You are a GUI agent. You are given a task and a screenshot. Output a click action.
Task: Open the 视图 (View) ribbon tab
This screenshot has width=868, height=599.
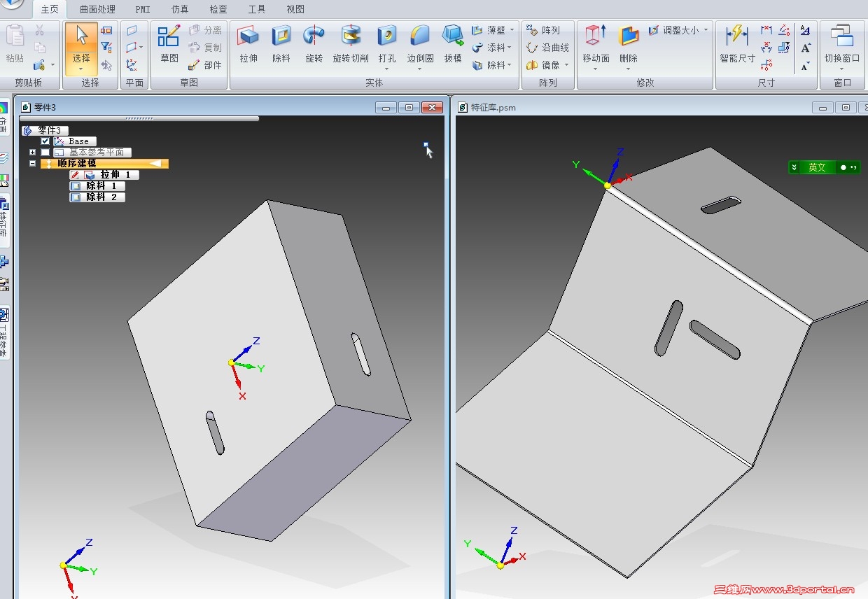pos(295,9)
